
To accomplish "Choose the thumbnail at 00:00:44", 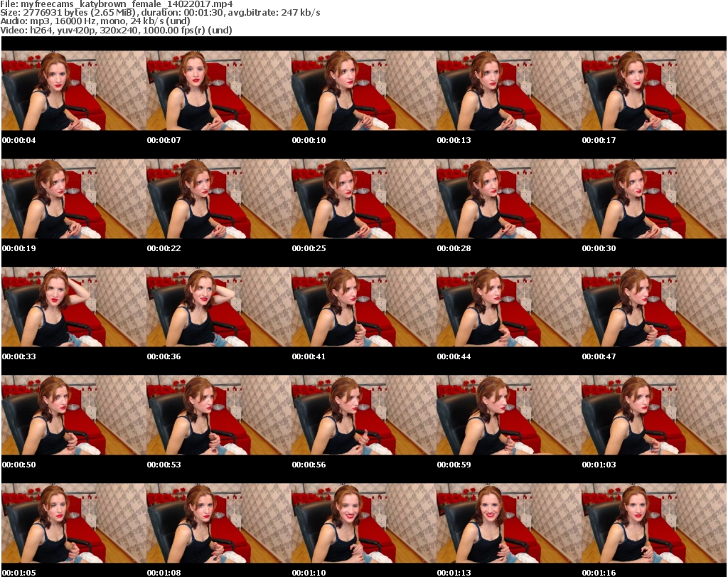I will tap(508, 307).
